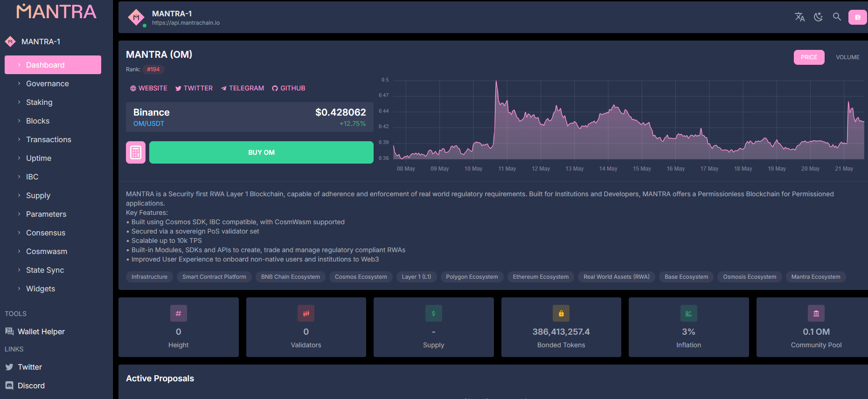Open Cosmwasm menu item

(x=53, y=251)
